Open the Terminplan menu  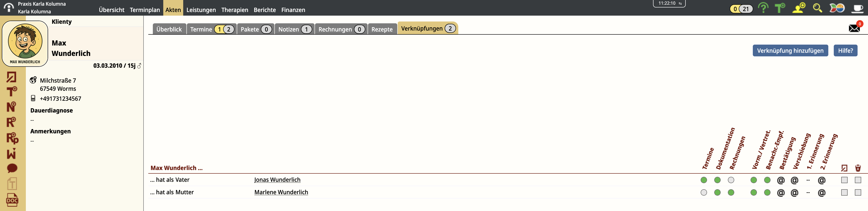[x=145, y=10]
